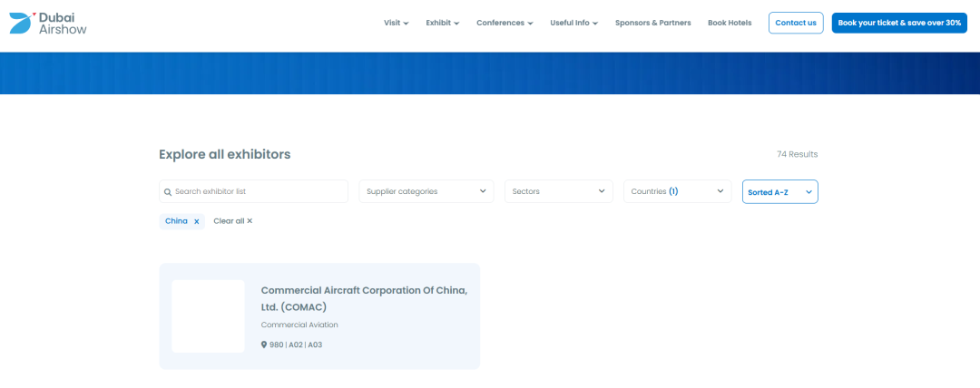This screenshot has width=980, height=388.
Task: Expand the Conferences menu
Action: coord(505,24)
